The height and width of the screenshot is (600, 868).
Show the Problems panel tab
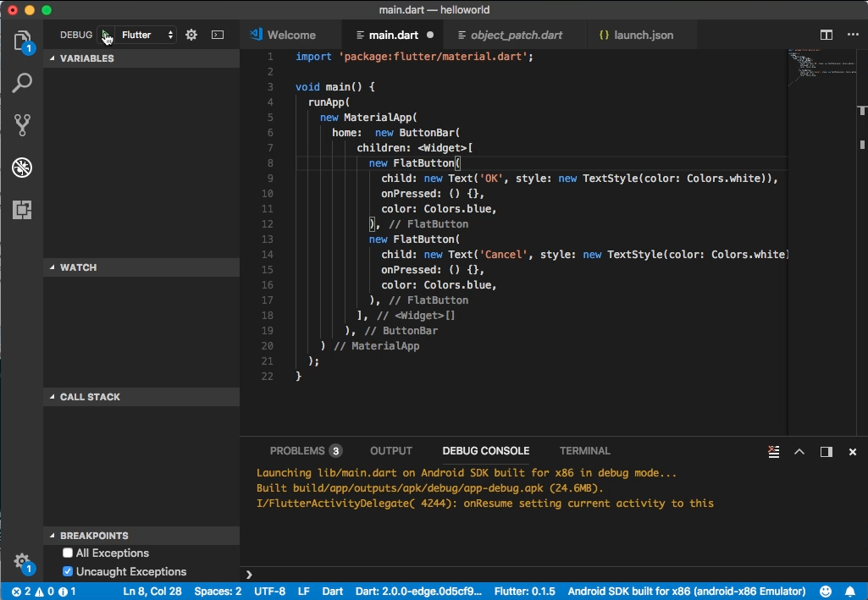[x=306, y=451]
